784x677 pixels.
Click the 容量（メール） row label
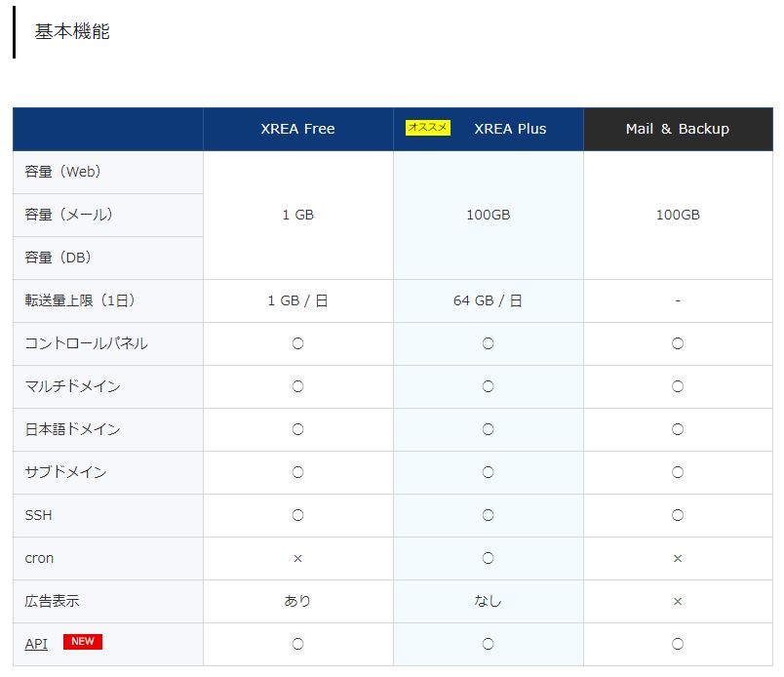69,215
